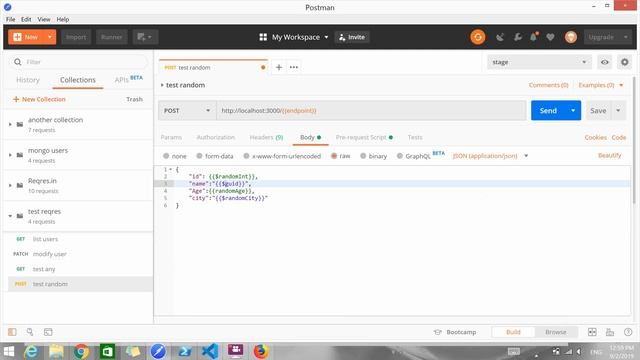Screen dimensions: 640x360
Task: Open Save button dropdown arrow
Action: (x=618, y=111)
